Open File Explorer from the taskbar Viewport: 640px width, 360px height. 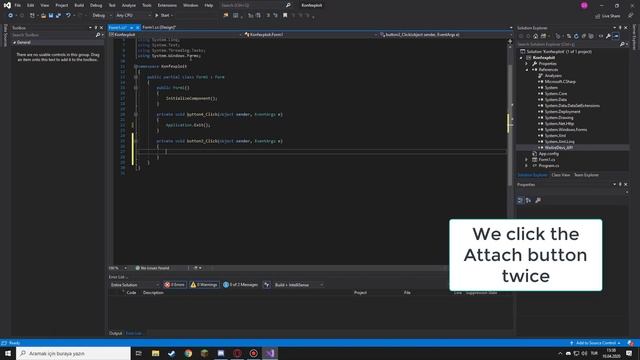click(x=156, y=353)
